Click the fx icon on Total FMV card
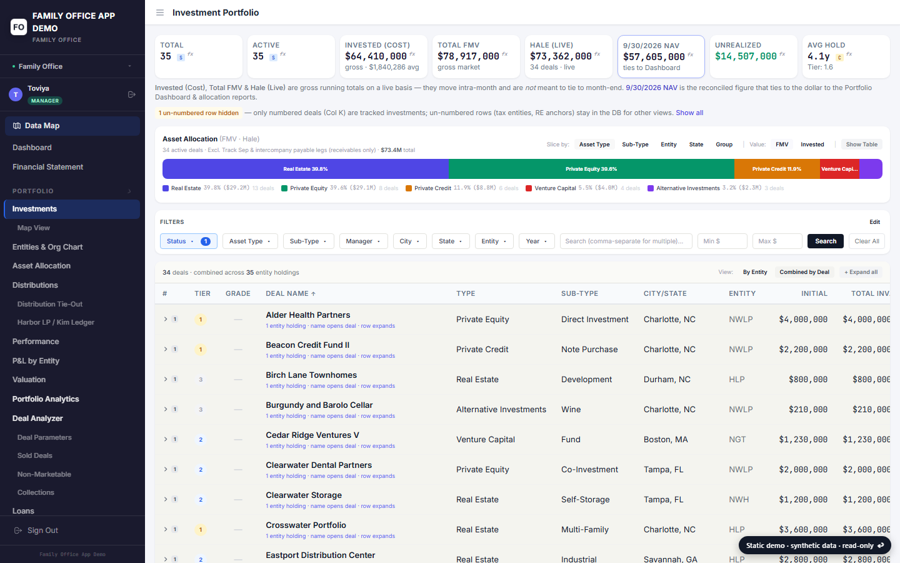 [505, 55]
